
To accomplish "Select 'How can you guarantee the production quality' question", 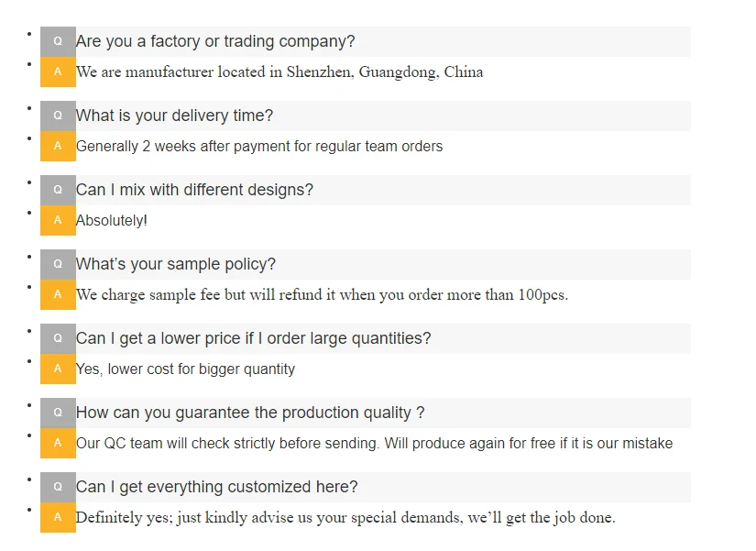I will (x=249, y=413).
